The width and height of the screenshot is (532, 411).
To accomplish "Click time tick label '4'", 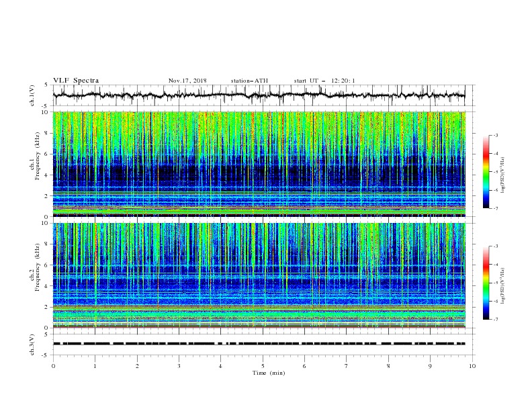I will point(220,366).
